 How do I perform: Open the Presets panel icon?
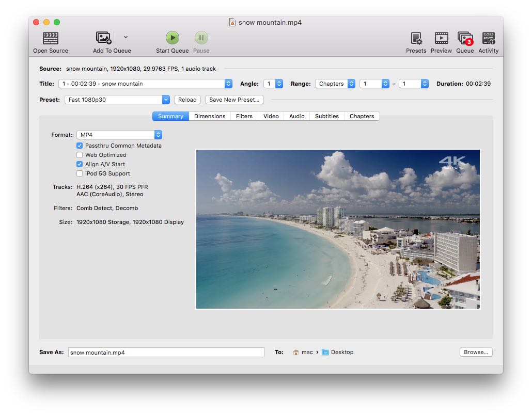[416, 38]
